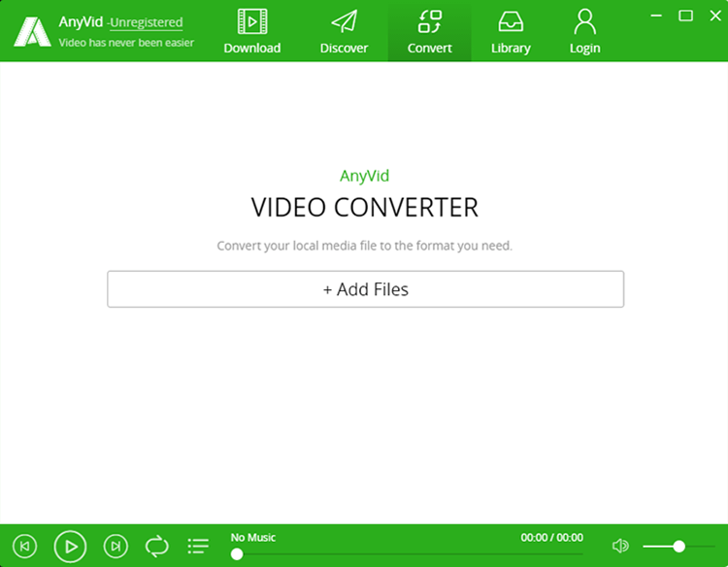Click the Video has never been easier tagline
The image size is (728, 567).
coord(126,43)
